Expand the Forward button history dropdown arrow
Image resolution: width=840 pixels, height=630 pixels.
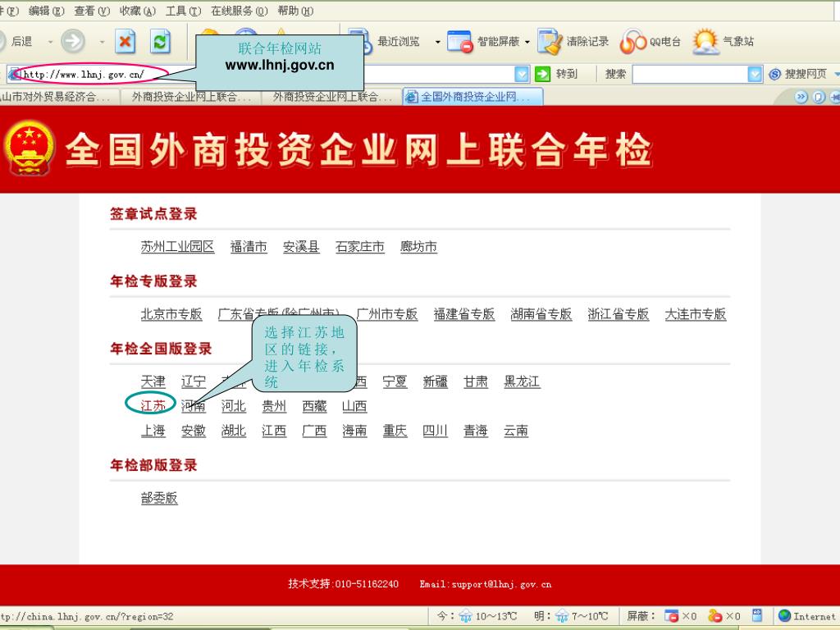(x=102, y=42)
